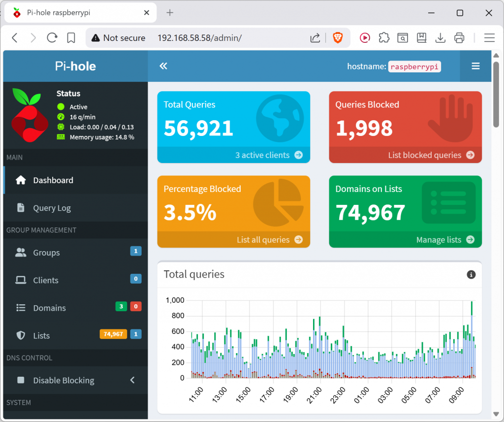
Task: Click the Brave Shields lion icon
Action: (x=338, y=38)
